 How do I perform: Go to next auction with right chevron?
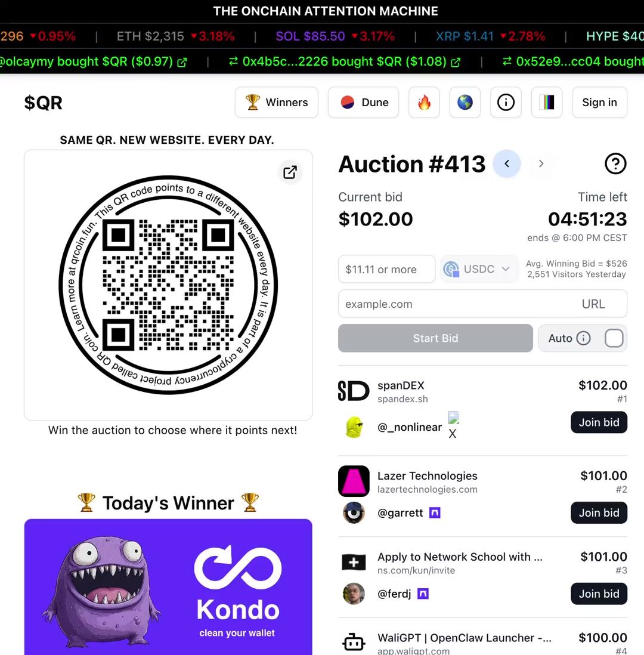click(541, 163)
